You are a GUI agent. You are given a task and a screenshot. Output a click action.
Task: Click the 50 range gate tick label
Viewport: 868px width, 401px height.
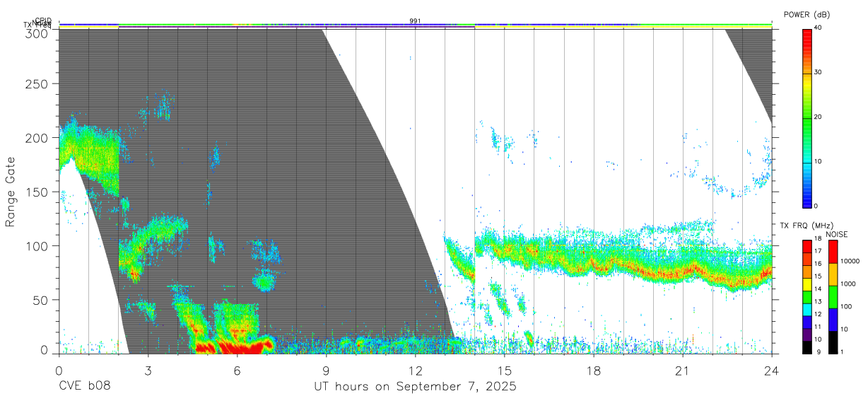click(41, 300)
